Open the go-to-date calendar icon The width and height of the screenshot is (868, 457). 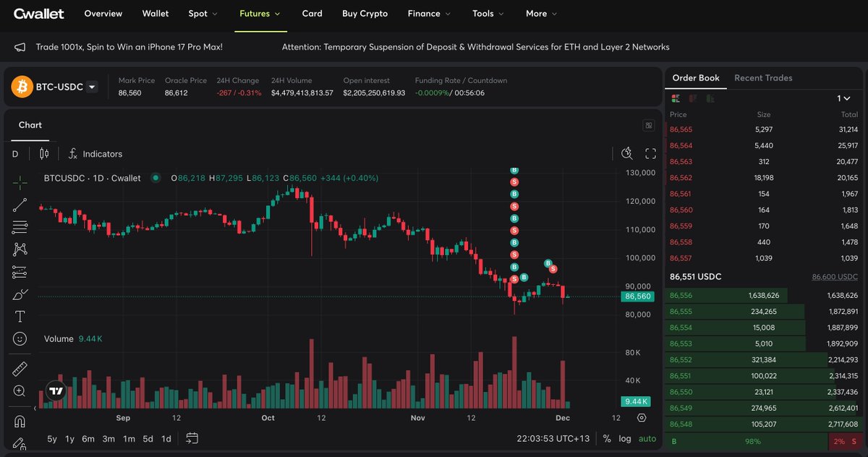click(x=192, y=438)
